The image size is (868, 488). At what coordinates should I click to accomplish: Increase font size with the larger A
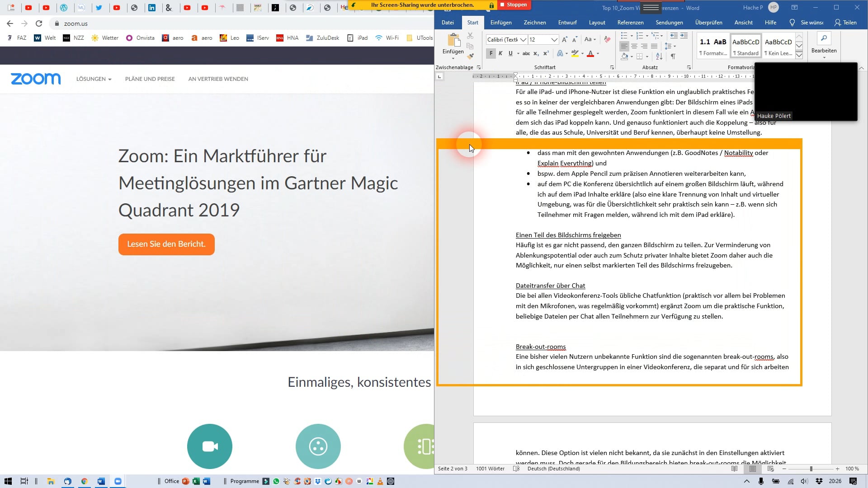tap(565, 40)
